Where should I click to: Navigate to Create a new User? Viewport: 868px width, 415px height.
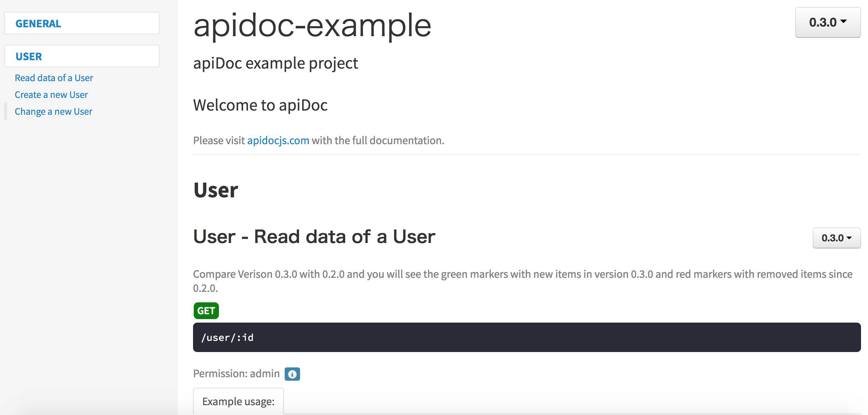point(51,94)
